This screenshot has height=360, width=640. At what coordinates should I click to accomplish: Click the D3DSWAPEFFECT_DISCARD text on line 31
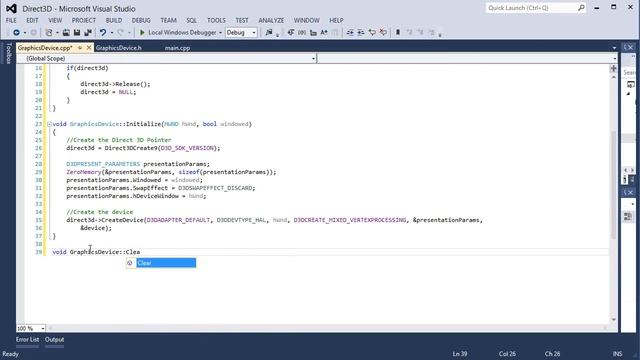click(216, 188)
